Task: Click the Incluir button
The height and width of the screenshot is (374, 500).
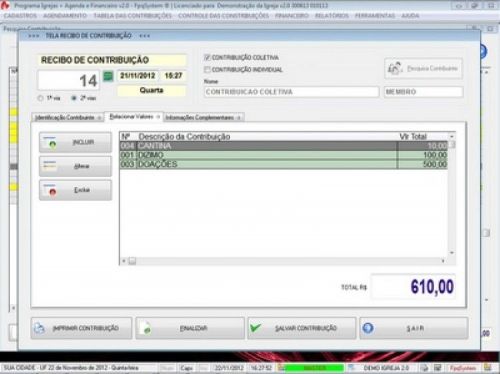Action: pyautogui.click(x=75, y=142)
